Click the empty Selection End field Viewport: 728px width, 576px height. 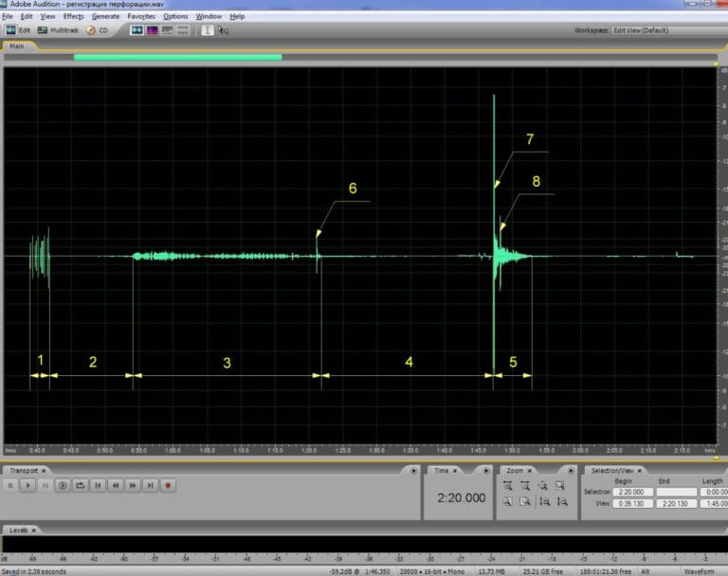(x=677, y=492)
